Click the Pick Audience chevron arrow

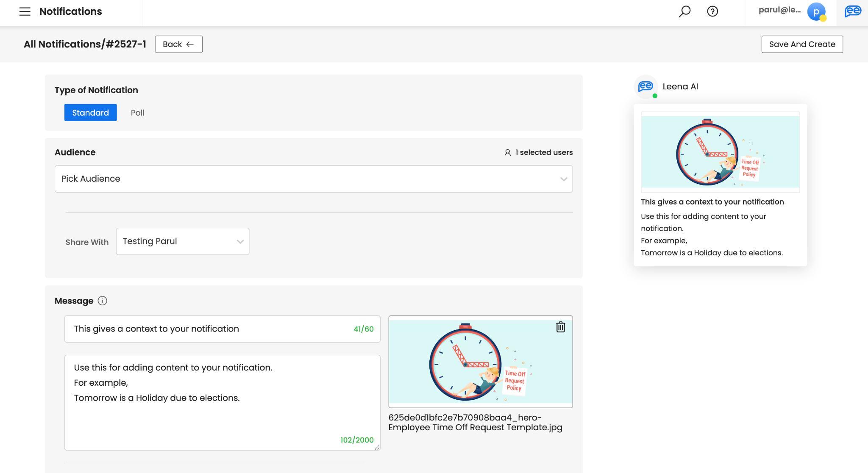pos(563,179)
